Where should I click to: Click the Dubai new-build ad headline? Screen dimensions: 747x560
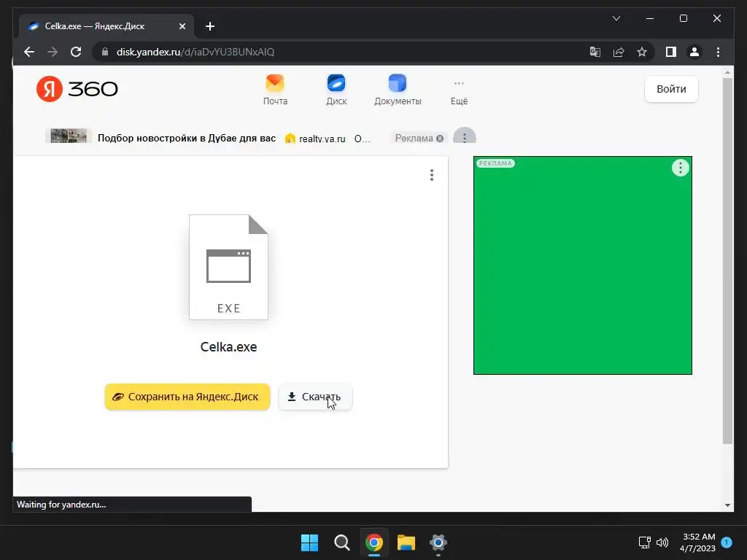[187, 138]
